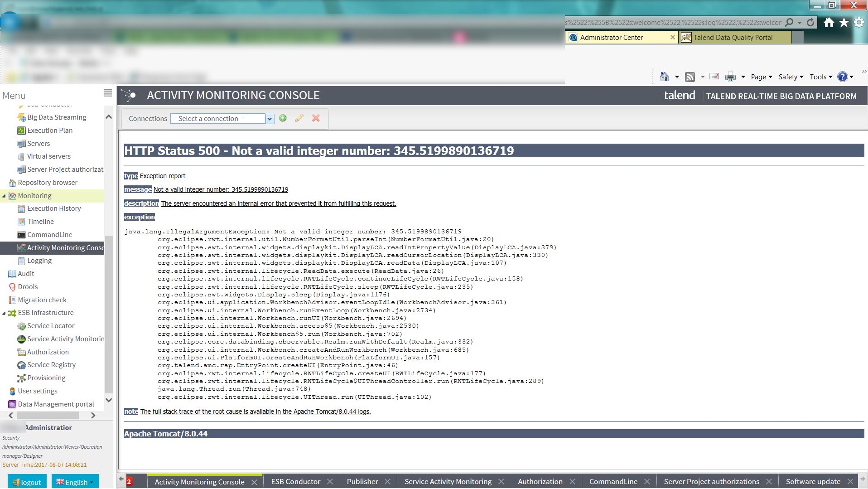Open Execution History under Monitoring
Image resolution: width=868 pixels, height=489 pixels.
click(54, 208)
